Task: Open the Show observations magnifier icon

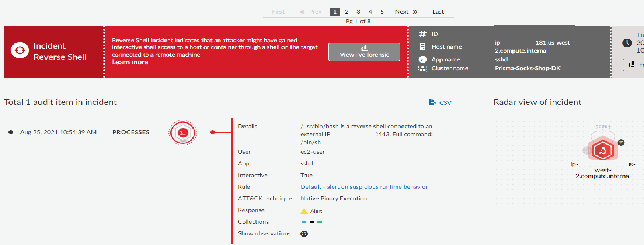Action: click(304, 234)
